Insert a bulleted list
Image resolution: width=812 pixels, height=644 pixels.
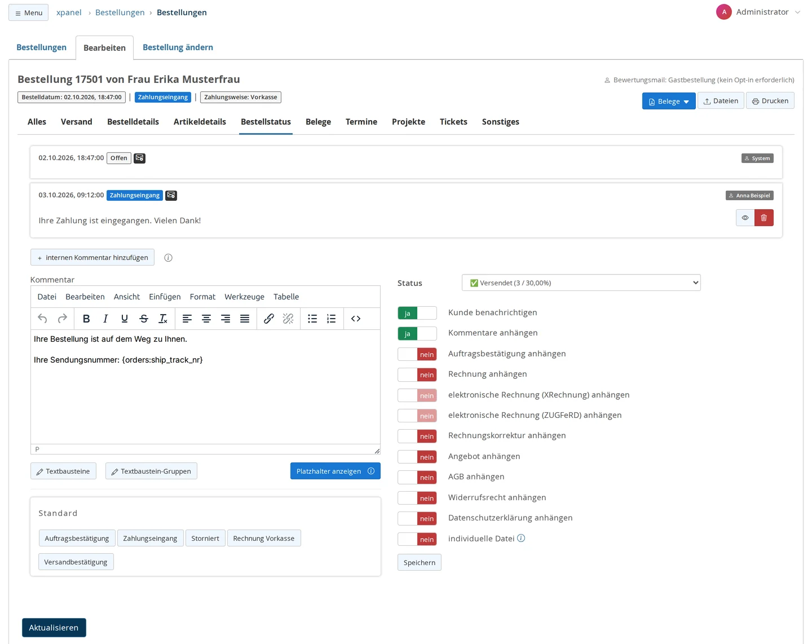[312, 319]
